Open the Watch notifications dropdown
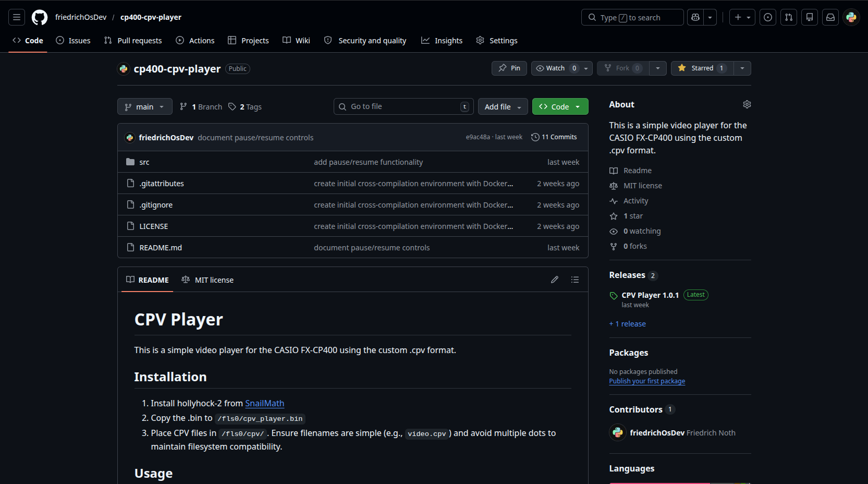Viewport: 868px width, 484px height. [x=562, y=68]
